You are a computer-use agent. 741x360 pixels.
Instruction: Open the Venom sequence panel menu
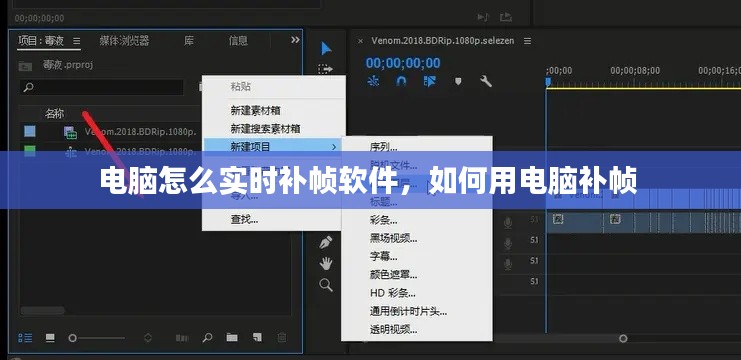[527, 41]
